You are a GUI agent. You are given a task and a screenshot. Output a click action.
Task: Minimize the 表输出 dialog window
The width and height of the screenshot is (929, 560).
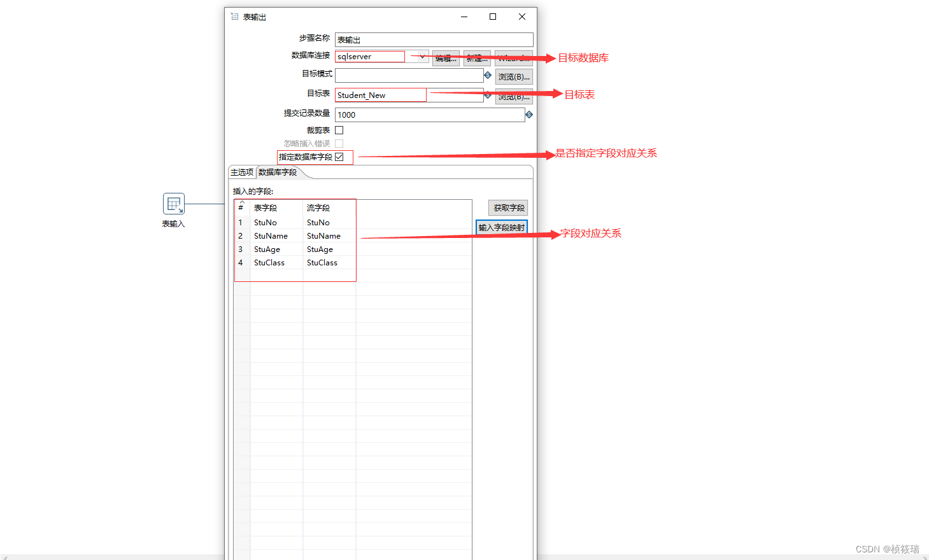[464, 17]
